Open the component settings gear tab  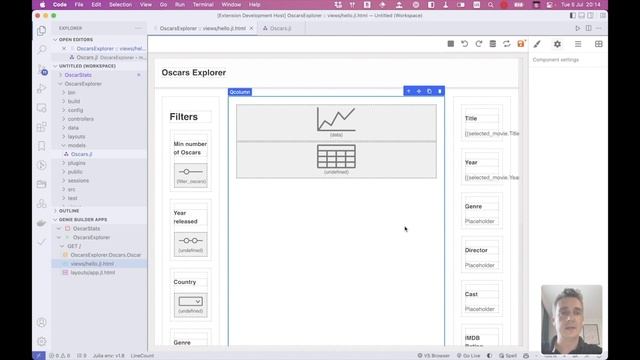[x=557, y=44]
